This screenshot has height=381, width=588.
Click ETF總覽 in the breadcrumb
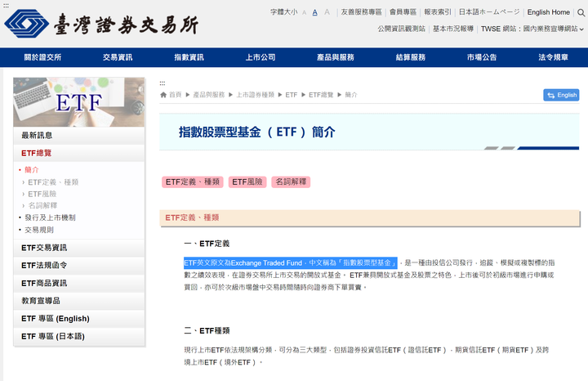pos(321,95)
